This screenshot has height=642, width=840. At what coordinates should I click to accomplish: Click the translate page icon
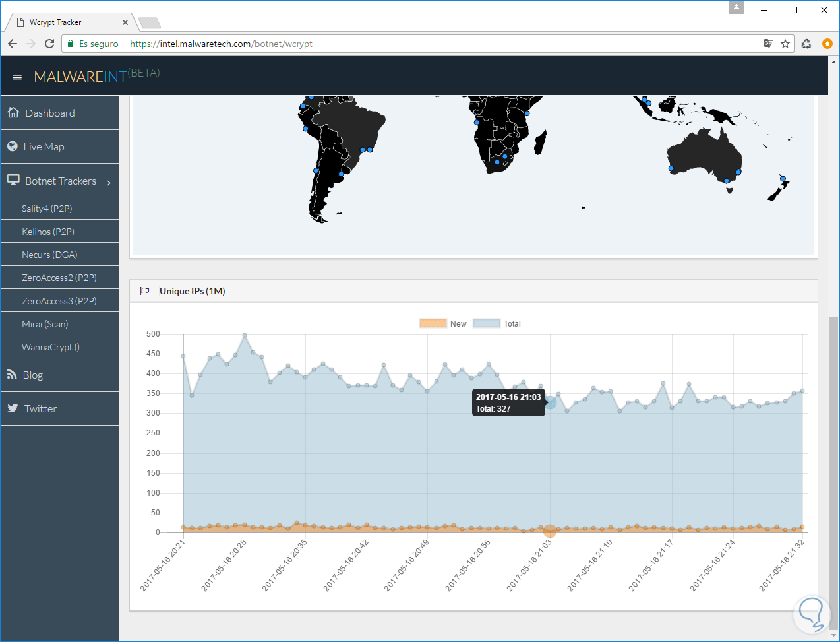coord(768,44)
